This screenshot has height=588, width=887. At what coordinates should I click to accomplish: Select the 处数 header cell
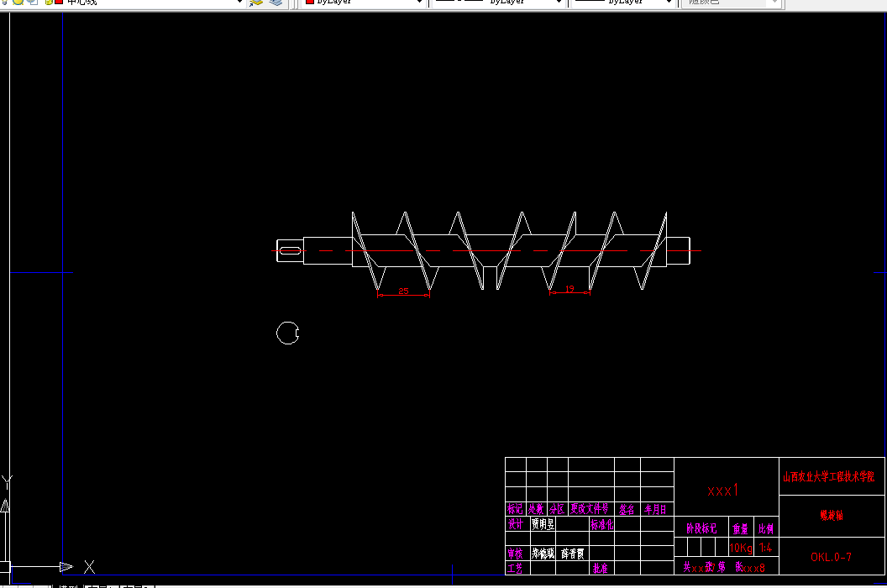(x=536, y=509)
